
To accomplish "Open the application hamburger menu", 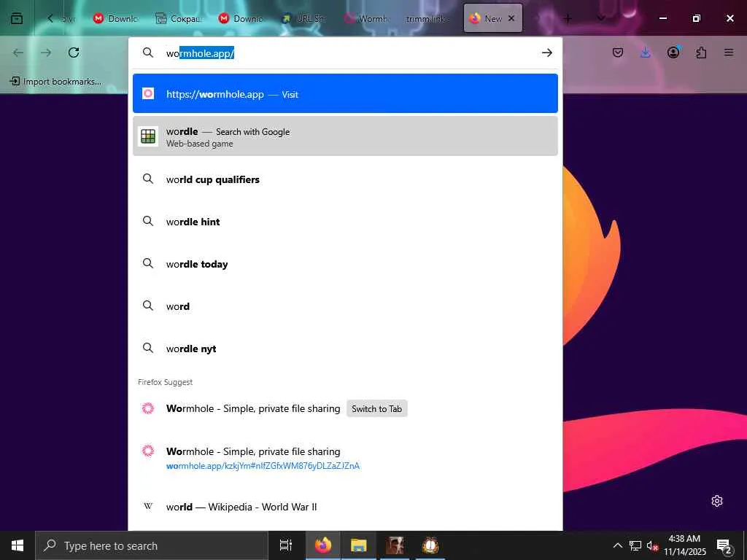I will 729,52.
